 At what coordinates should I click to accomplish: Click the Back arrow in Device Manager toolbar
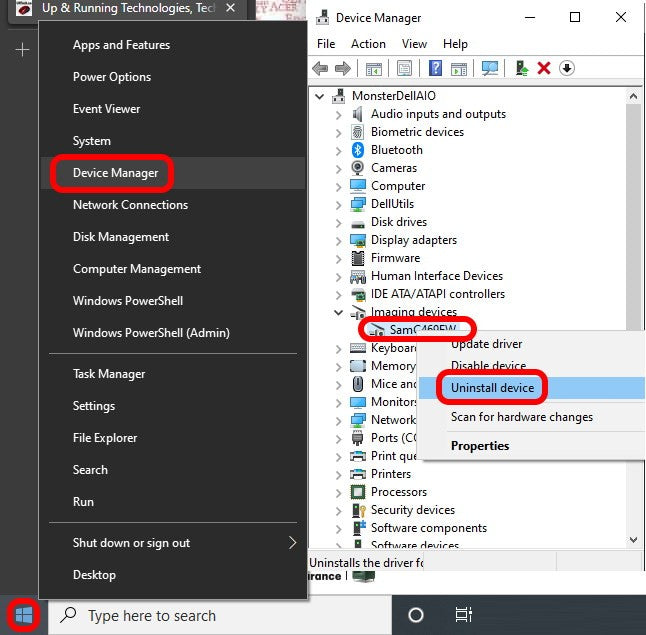point(320,68)
